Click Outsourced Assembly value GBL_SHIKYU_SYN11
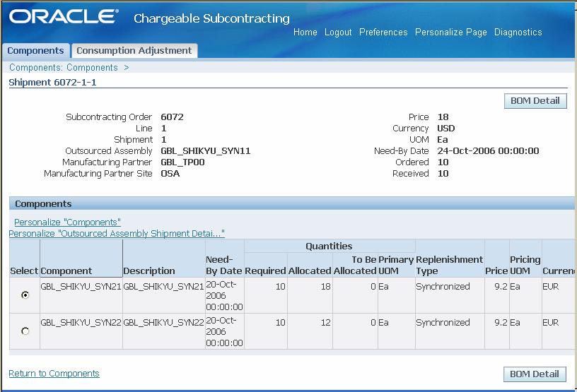Image resolution: width=577 pixels, height=392 pixels. pyautogui.click(x=206, y=150)
